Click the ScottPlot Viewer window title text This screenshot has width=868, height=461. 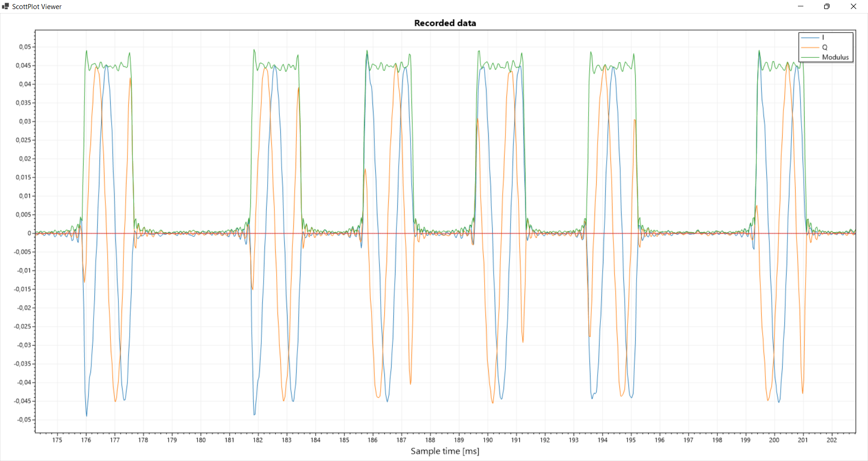(37, 7)
